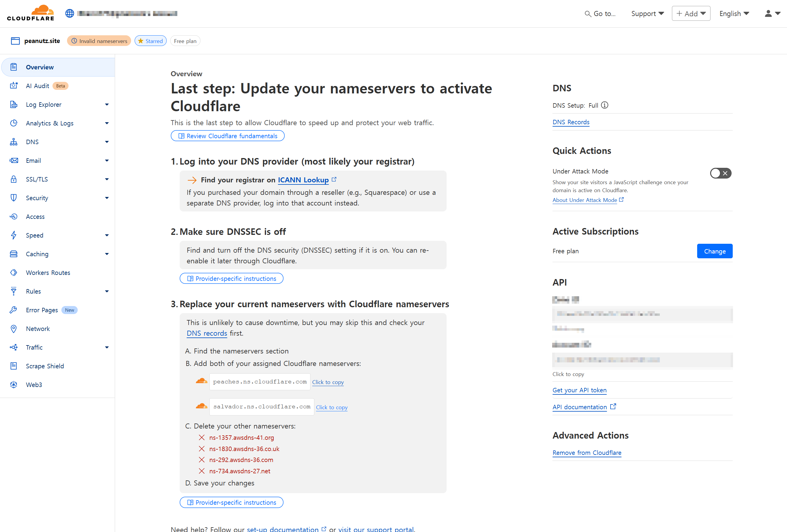Open Network in the sidebar

[38, 329]
